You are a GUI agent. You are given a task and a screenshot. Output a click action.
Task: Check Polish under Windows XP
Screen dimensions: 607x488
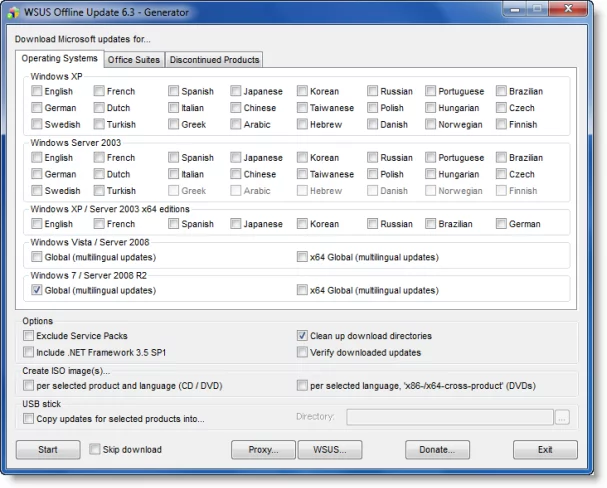372,108
